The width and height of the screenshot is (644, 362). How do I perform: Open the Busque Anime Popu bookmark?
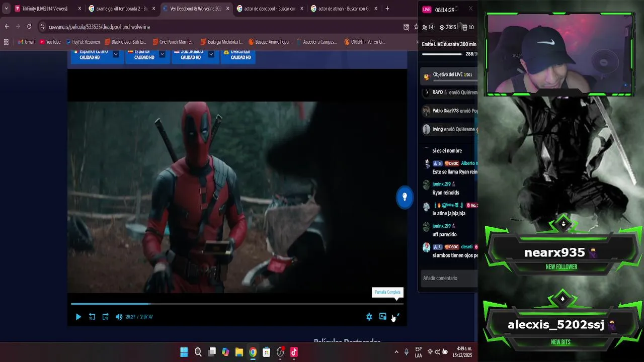tap(270, 42)
